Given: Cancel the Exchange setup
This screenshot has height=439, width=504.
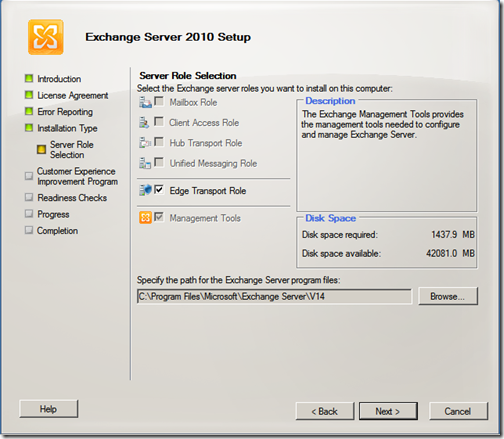Looking at the screenshot, I should coord(458,411).
